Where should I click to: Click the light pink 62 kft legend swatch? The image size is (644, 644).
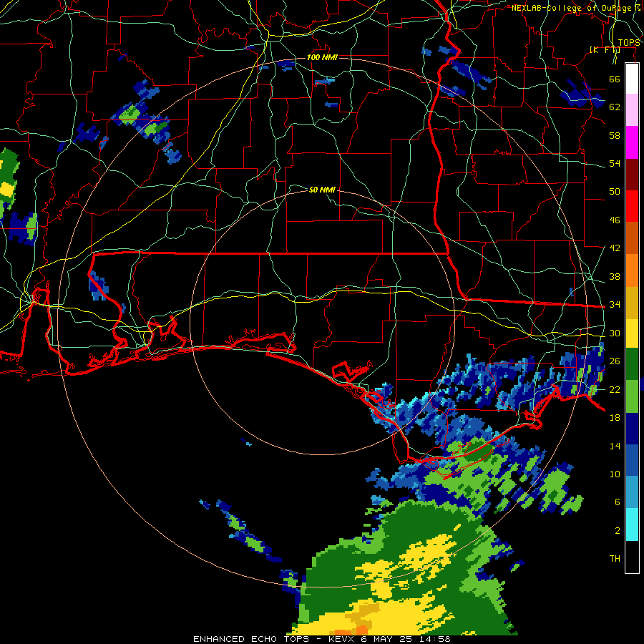[632, 110]
